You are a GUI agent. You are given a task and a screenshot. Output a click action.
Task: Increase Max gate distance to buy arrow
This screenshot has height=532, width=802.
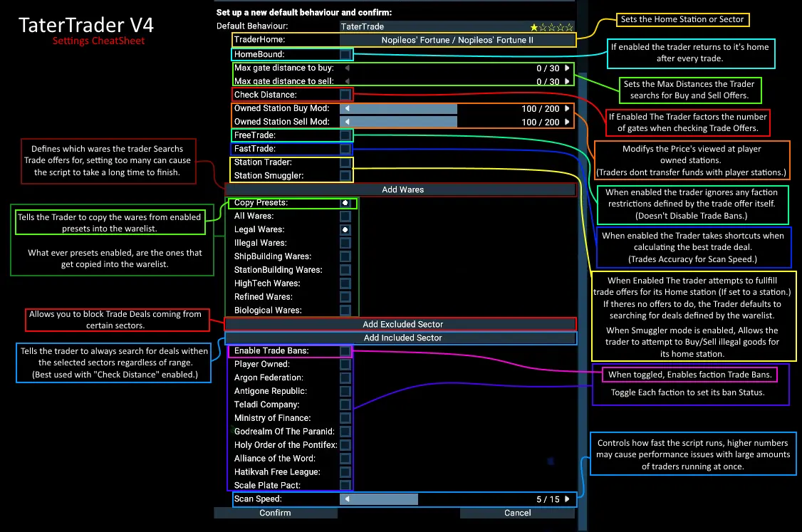click(x=567, y=68)
